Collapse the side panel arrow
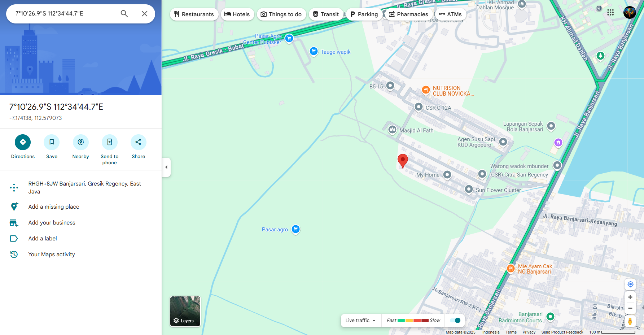 coord(166,167)
